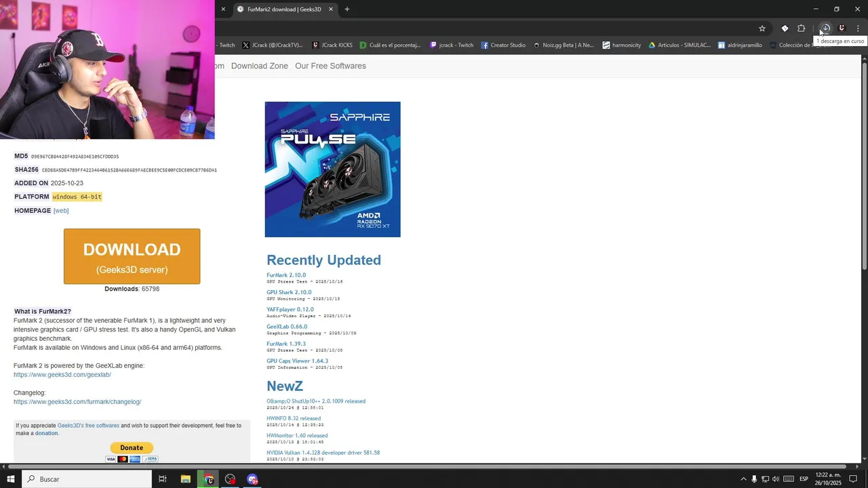Screen dimensions: 868x488
Task: Click the taskbar Buscar search box
Action: [x=86, y=479]
